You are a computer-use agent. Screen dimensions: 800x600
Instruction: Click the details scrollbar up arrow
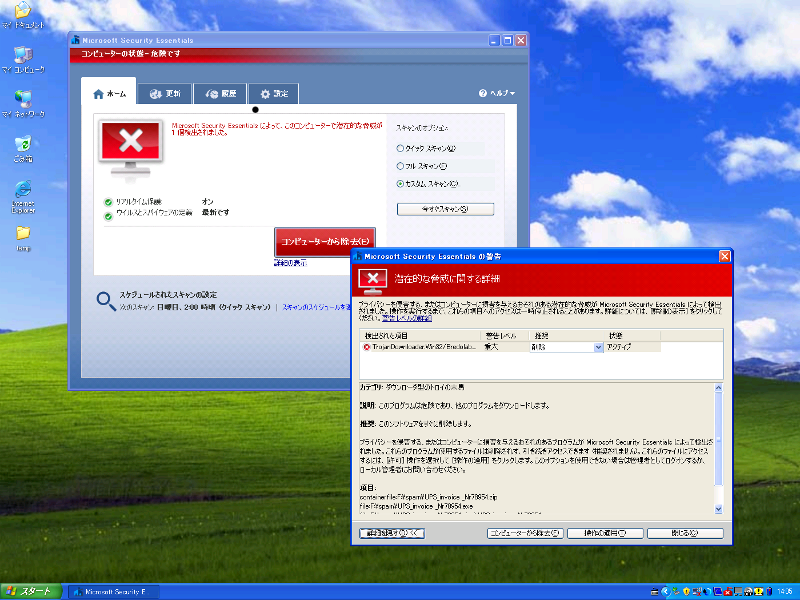pos(718,388)
